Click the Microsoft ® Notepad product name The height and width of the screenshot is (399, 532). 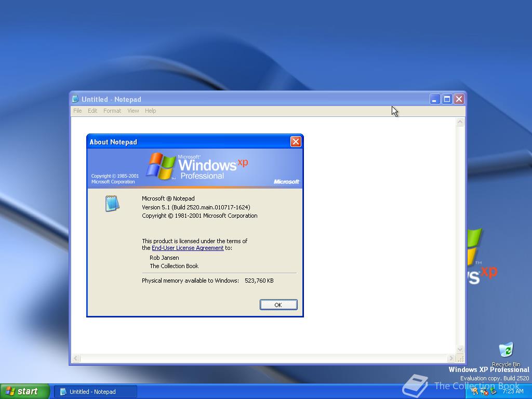(168, 198)
